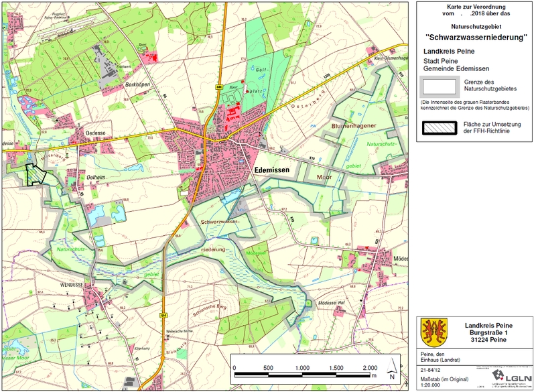536x392 pixels.
Task: Click the hatched FFH area on the map
Action: 33,174
